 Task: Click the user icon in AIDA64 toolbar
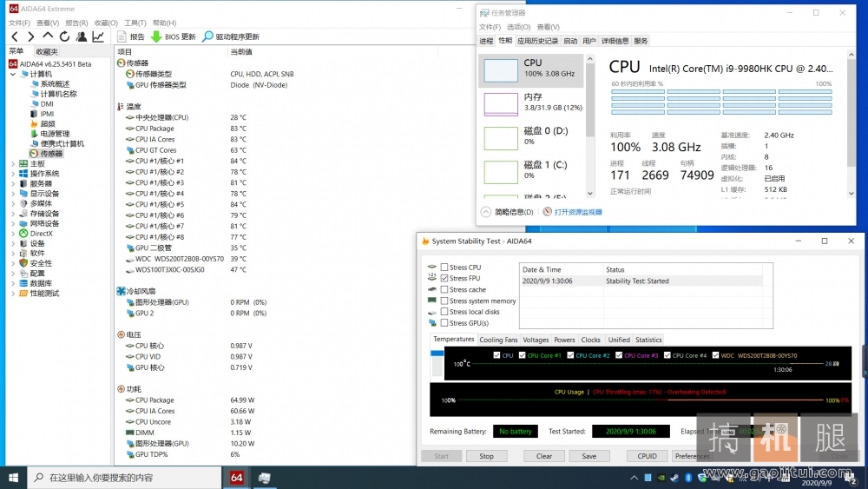[82, 37]
